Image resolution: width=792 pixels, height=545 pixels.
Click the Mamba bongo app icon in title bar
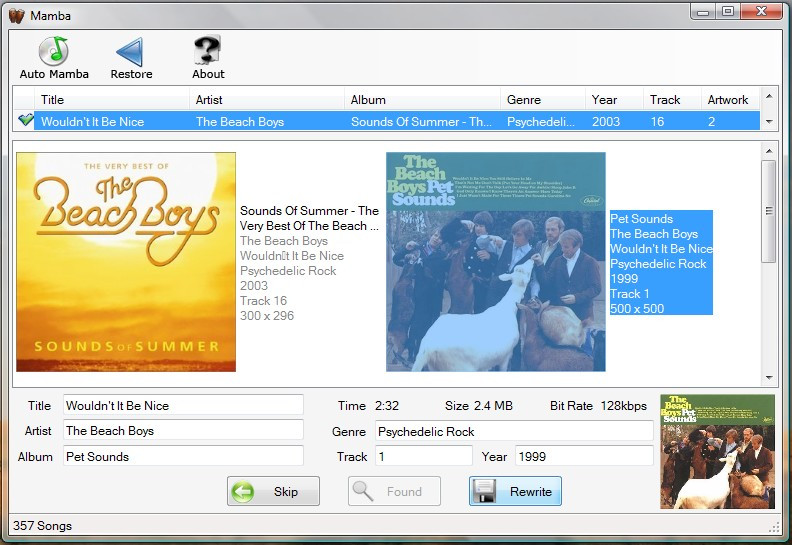(x=17, y=16)
